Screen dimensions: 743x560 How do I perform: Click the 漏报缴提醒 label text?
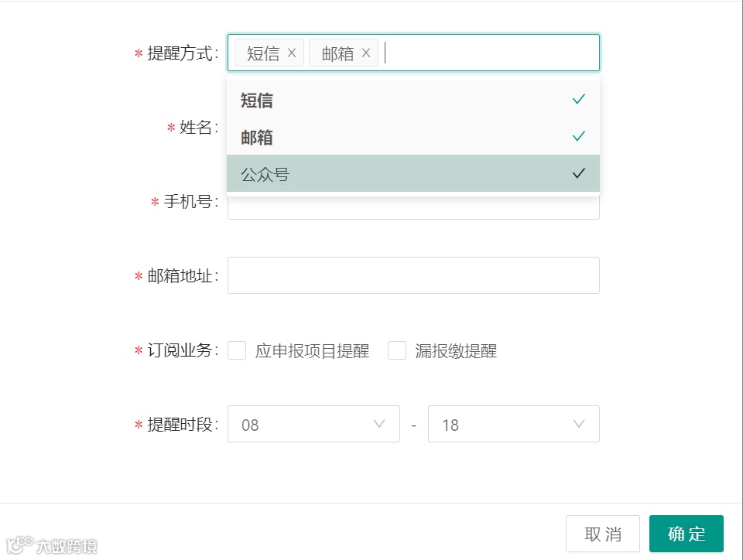(x=456, y=351)
